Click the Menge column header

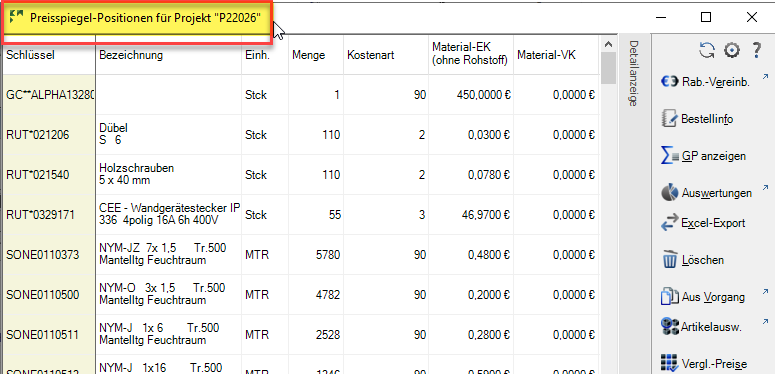316,55
